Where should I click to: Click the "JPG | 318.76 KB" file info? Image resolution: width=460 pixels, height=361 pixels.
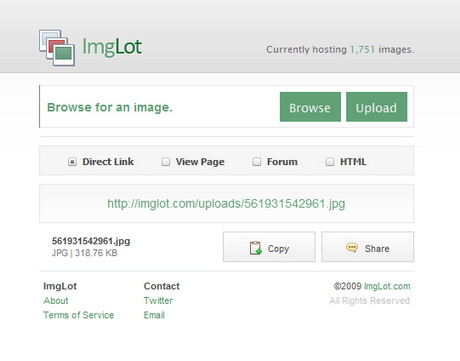(x=85, y=253)
